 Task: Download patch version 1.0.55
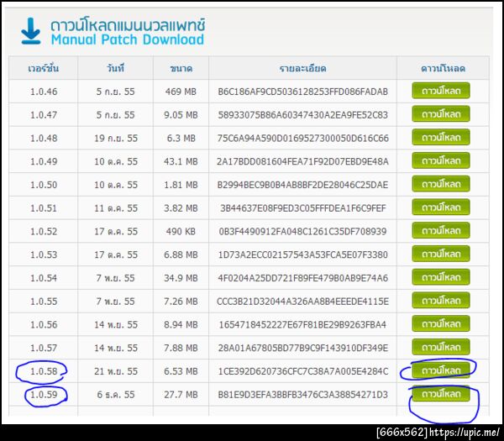point(441,301)
